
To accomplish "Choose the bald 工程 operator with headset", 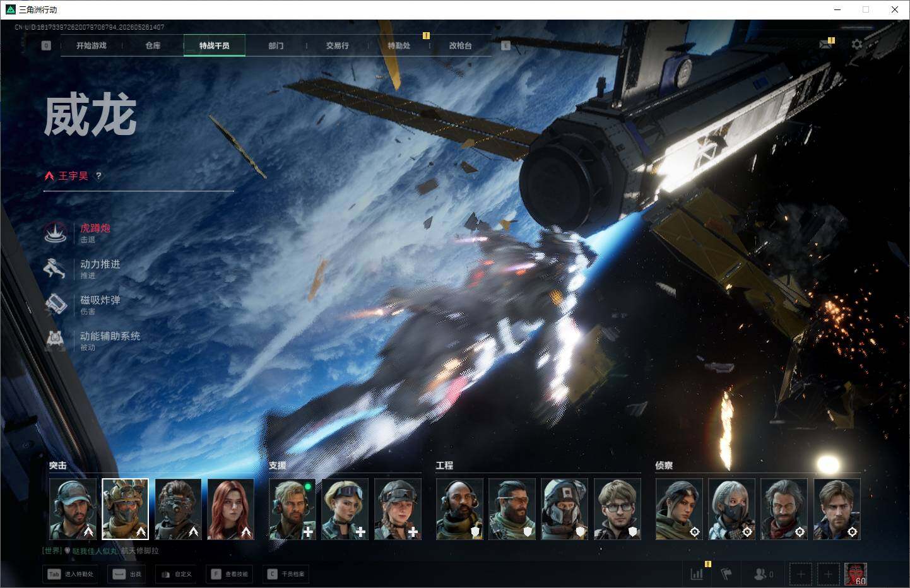I will (x=459, y=509).
